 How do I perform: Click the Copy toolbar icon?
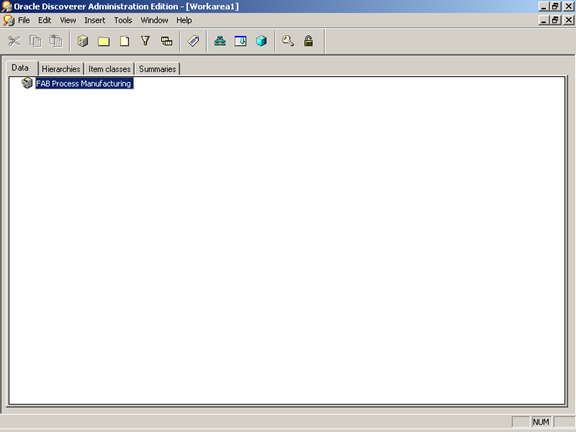[x=35, y=41]
